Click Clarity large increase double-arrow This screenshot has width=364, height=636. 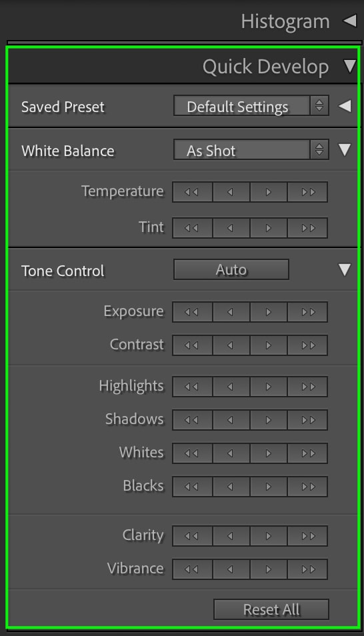pyautogui.click(x=307, y=536)
